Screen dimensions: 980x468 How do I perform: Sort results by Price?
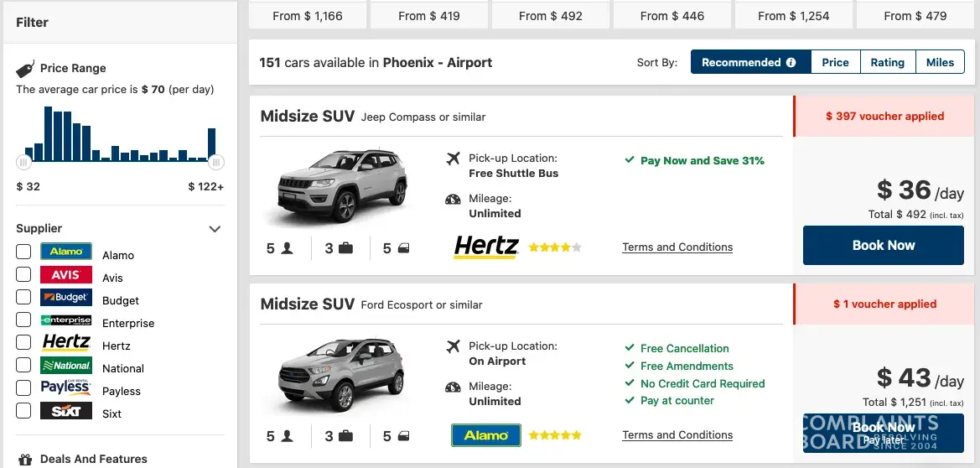point(835,63)
